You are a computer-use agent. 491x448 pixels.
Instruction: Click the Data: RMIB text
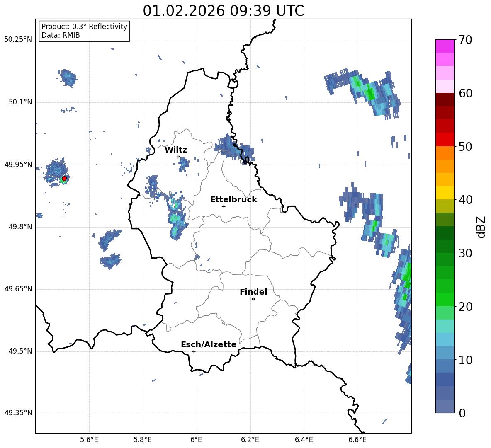point(61,35)
